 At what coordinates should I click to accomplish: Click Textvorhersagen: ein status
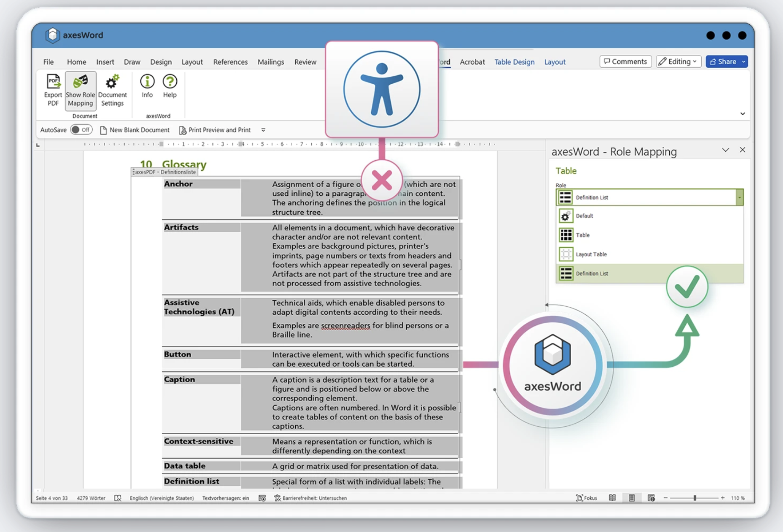click(225, 498)
